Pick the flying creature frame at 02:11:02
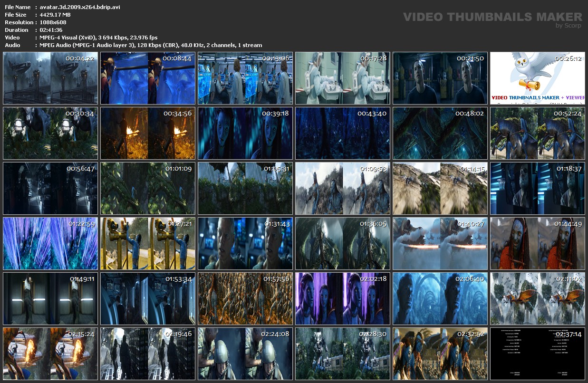The height and width of the screenshot is (383, 588). [538, 298]
